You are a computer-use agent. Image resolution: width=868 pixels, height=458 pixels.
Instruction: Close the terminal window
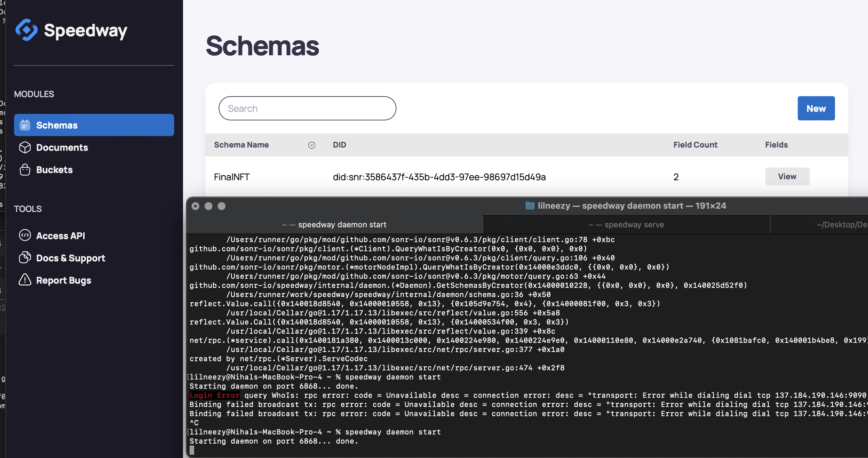pyautogui.click(x=195, y=206)
